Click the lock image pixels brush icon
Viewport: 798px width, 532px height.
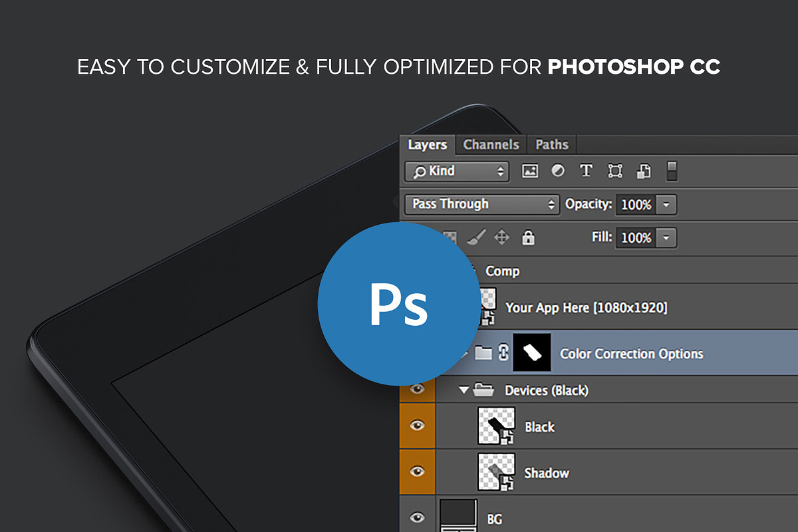(x=477, y=237)
